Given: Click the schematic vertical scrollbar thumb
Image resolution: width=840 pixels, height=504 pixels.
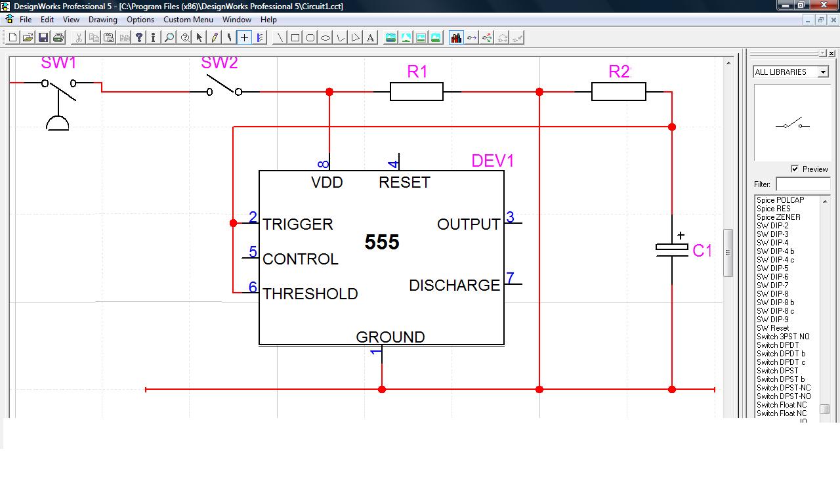Looking at the screenshot, I should pos(728,253).
